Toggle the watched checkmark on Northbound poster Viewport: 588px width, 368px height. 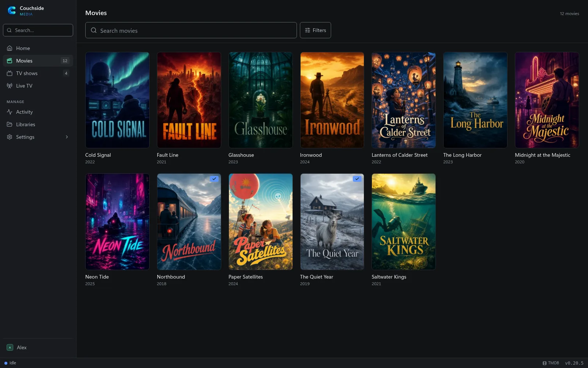[214, 179]
